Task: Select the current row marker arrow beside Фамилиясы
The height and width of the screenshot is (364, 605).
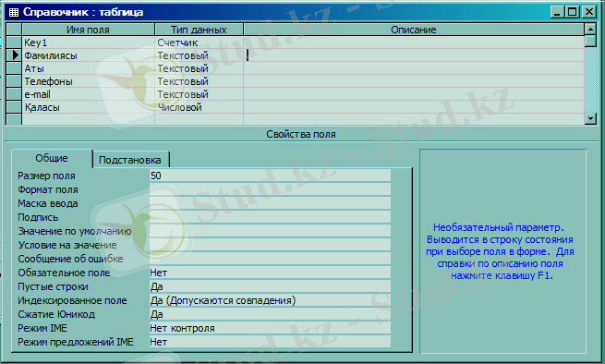Action: click(x=14, y=55)
